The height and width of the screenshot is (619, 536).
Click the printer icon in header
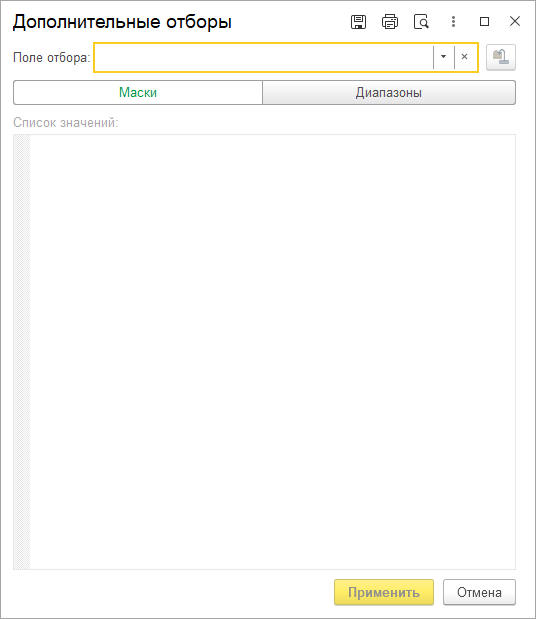(390, 22)
